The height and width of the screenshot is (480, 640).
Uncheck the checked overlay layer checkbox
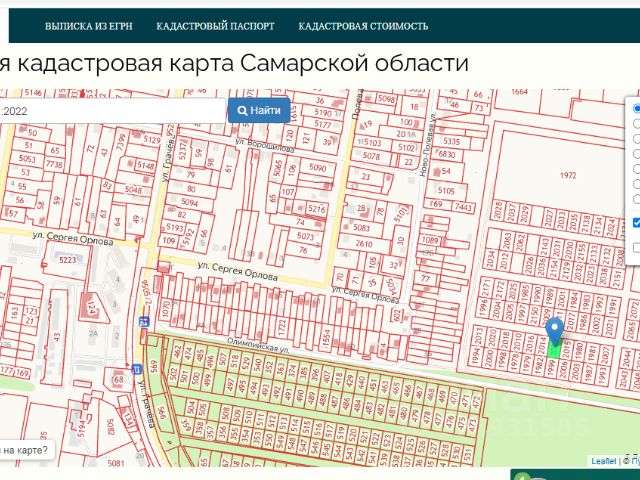[636, 223]
